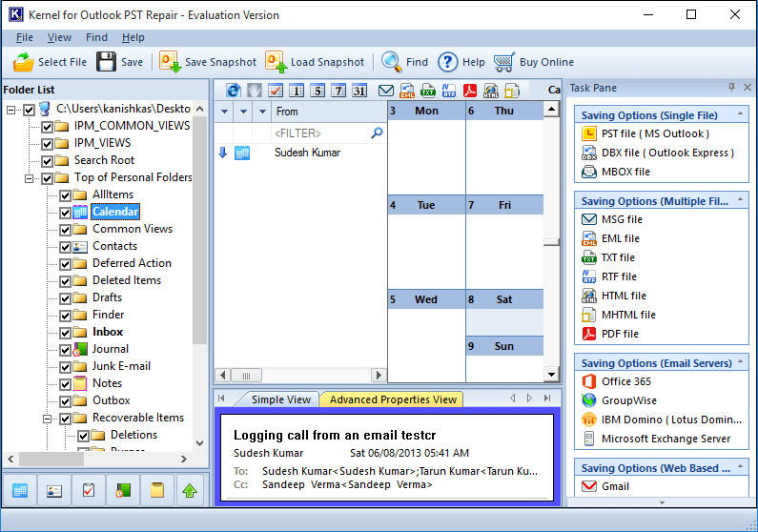The image size is (758, 532).
Task: Toggle the Outbox folder checkbox
Action: [65, 401]
